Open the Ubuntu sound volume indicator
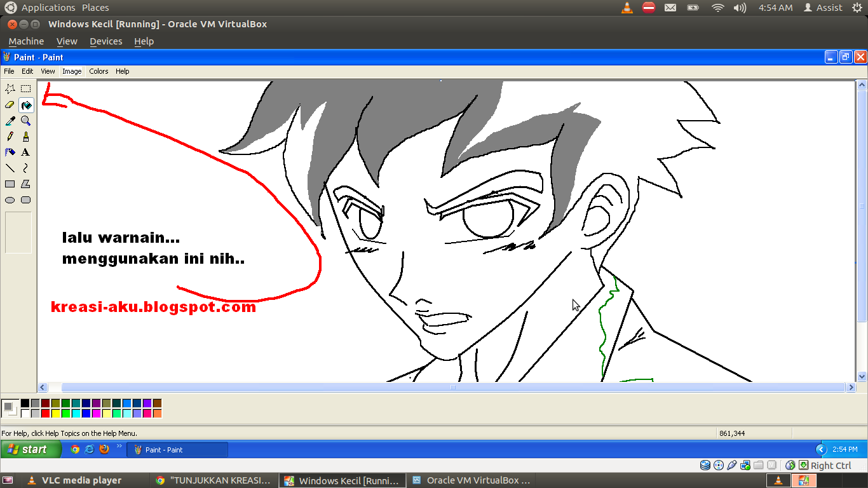Image resolution: width=868 pixels, height=488 pixels. click(740, 8)
